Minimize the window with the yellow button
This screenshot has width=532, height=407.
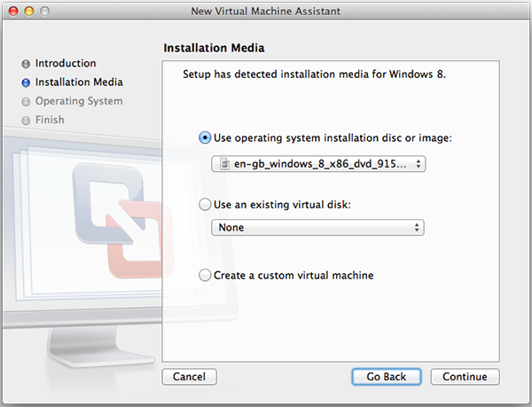click(29, 12)
